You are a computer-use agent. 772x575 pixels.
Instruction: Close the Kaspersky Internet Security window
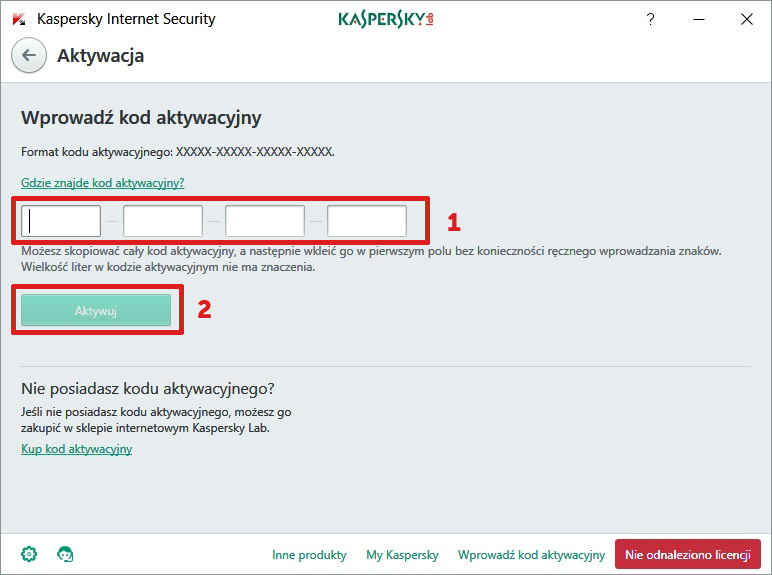[747, 19]
